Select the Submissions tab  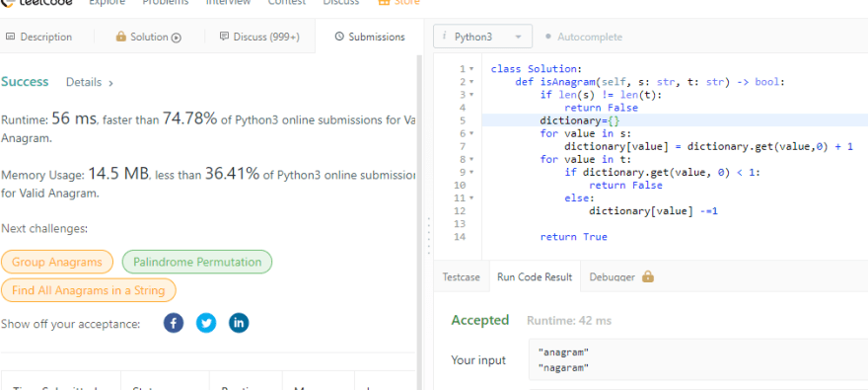(x=370, y=37)
